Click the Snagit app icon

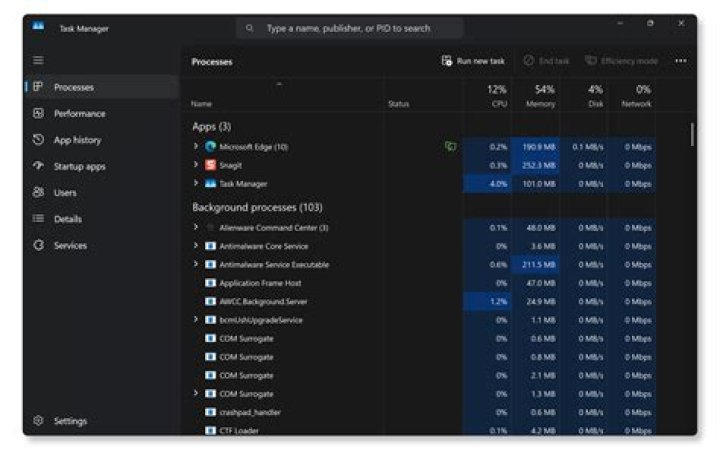210,165
